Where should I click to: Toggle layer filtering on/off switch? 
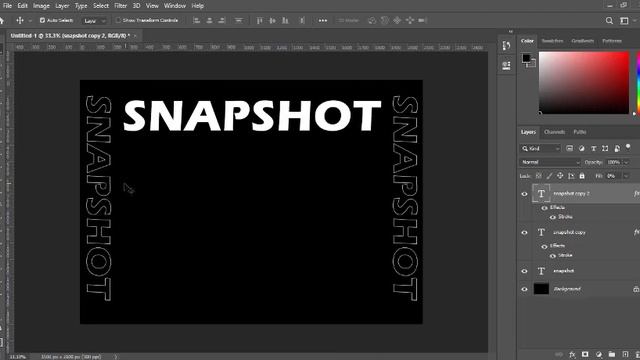click(628, 147)
